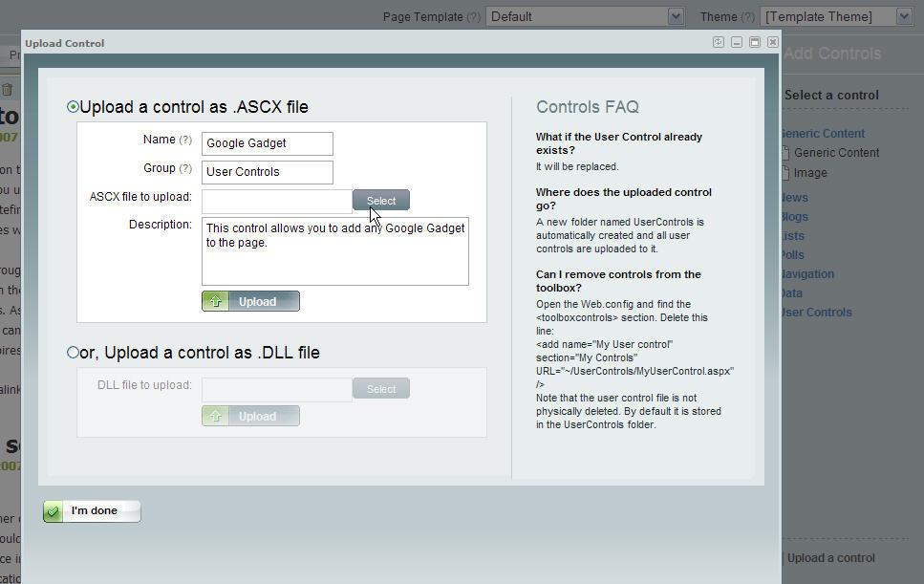Image resolution: width=924 pixels, height=584 pixels.
Task: Upload the ASCX control with the green Upload button
Action: [x=250, y=301]
